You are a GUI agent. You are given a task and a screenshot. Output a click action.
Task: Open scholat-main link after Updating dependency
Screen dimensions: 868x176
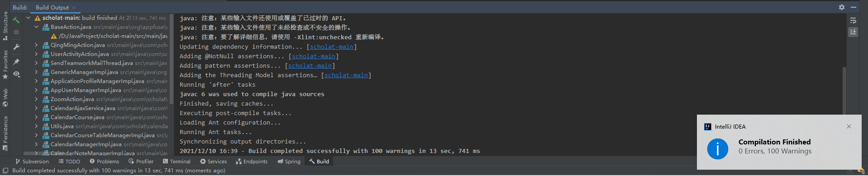click(x=332, y=47)
